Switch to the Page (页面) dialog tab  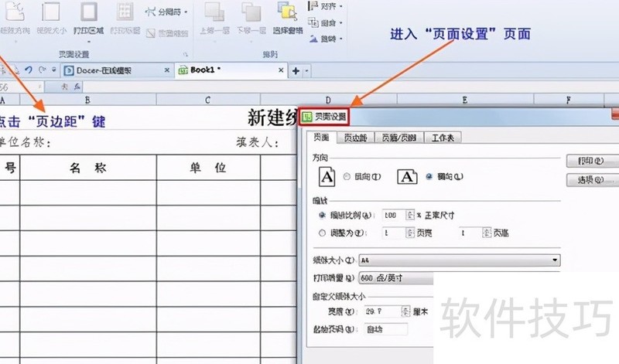[321, 137]
